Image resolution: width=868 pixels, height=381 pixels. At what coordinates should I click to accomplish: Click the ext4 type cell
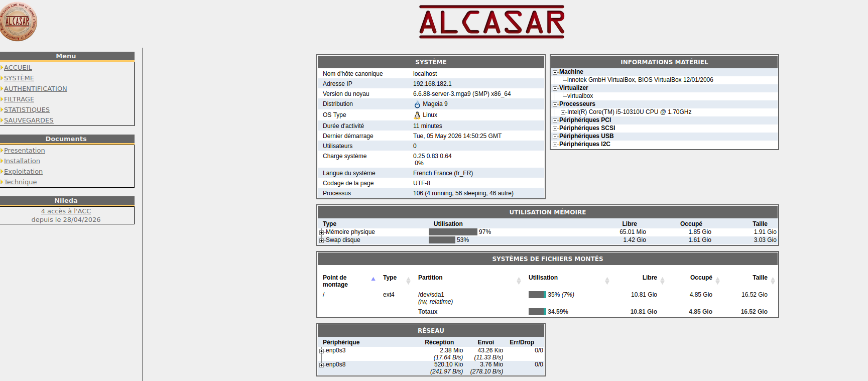(389, 295)
